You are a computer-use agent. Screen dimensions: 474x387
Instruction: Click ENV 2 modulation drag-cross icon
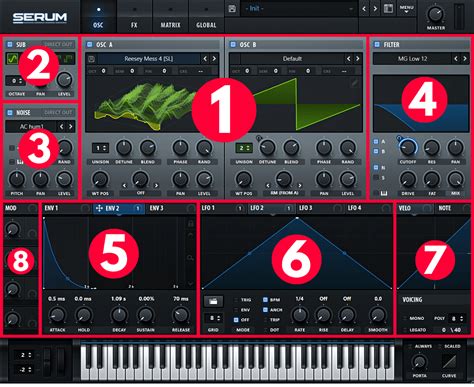(x=99, y=208)
